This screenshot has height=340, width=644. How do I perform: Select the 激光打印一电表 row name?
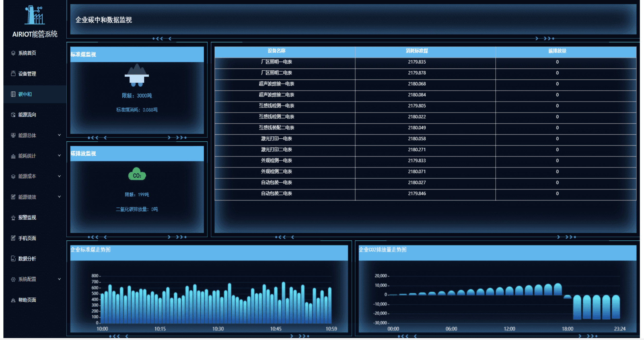276,139
